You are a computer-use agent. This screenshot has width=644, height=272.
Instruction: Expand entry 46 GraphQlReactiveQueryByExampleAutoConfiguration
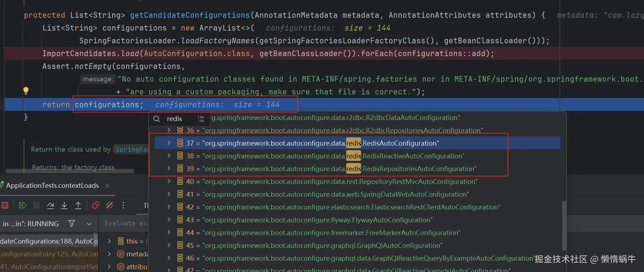169,258
